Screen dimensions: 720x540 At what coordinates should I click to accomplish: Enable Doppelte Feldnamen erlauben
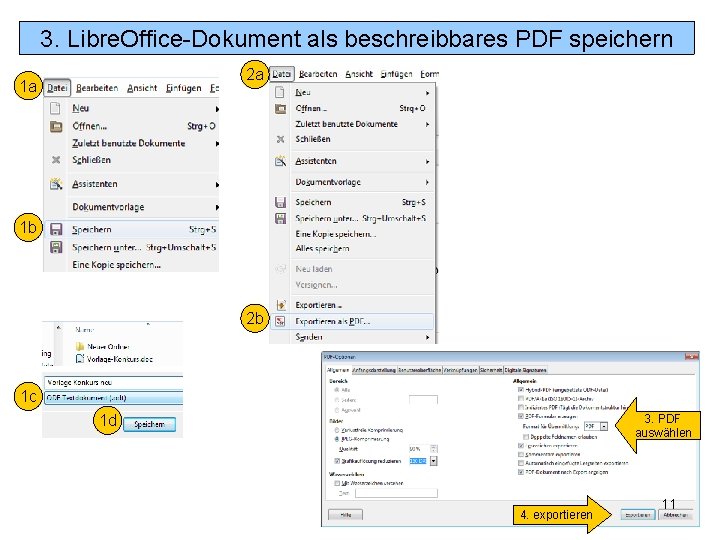pyautogui.click(x=526, y=437)
